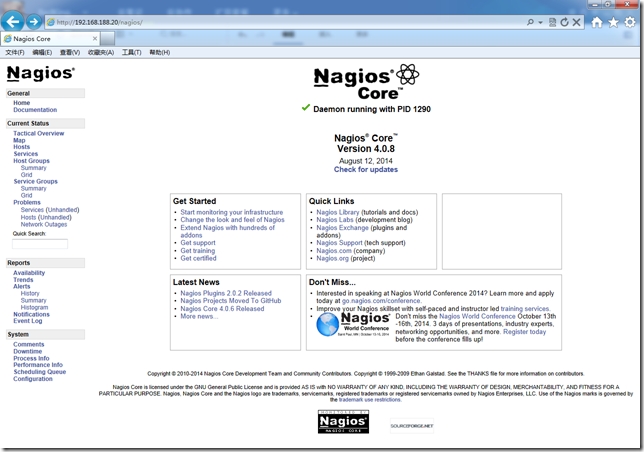The height and width of the screenshot is (452, 644).
Task: Open the Hosts status link
Action: pos(21,147)
